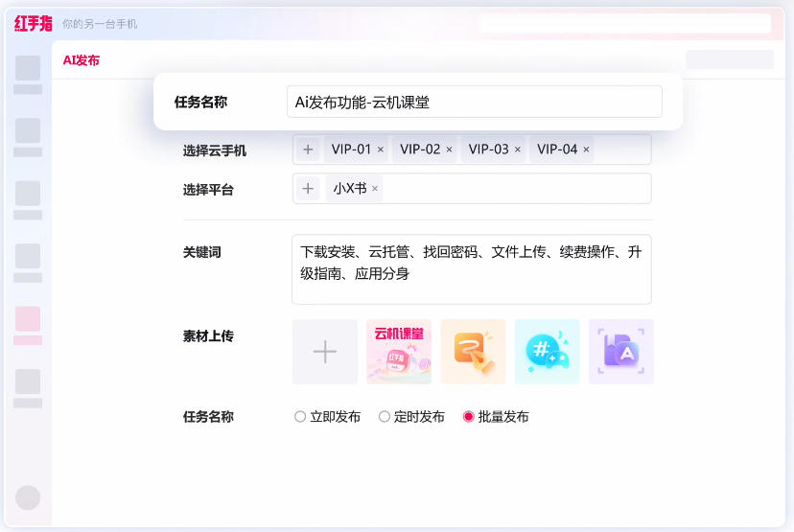This screenshot has width=794, height=532.
Task: Click the 任务名称 input field
Action: (474, 102)
